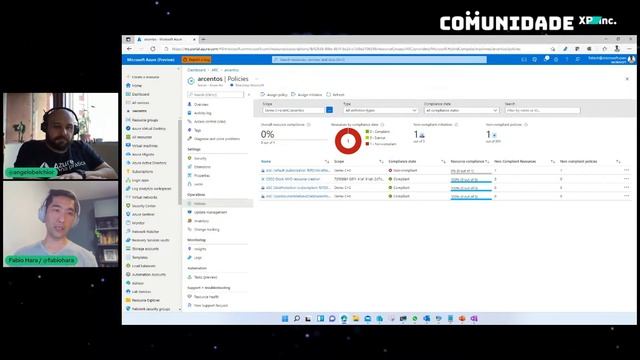Open Home in the Azure sidebar

(136, 85)
